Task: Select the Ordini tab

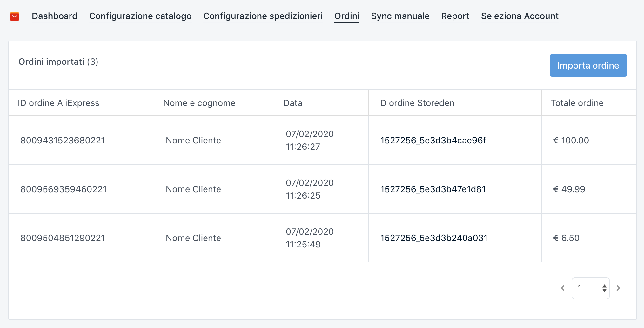Action: (347, 16)
